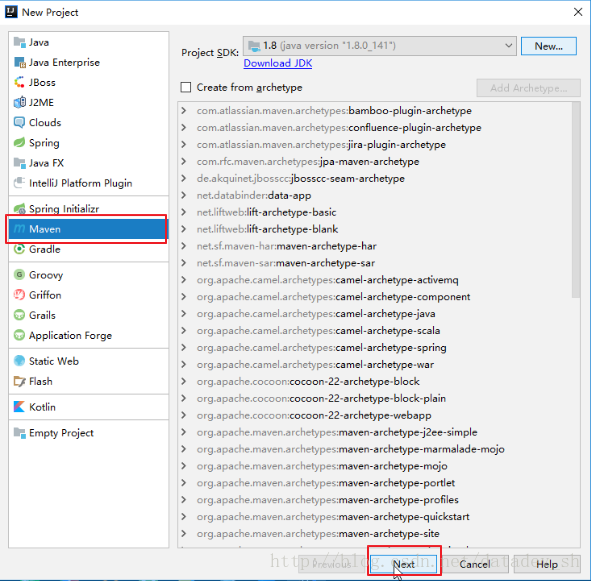Screen dimensions: 591x581
Task: Select the Static Web label
Action: click(x=54, y=361)
